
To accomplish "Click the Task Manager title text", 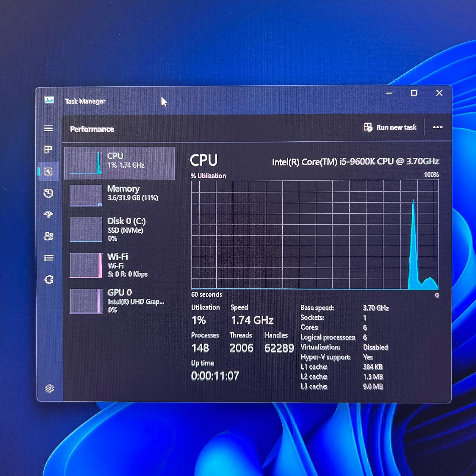I will pos(85,101).
